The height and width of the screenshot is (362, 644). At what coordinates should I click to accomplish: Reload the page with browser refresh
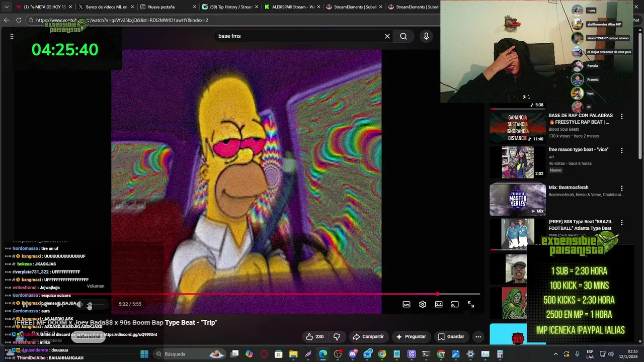(x=19, y=20)
